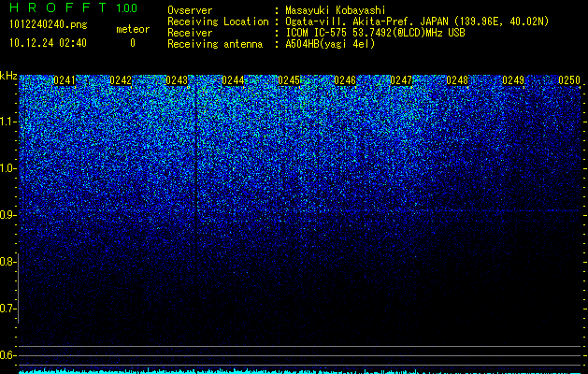
Task: Click time marker 0246
Action: click(x=345, y=80)
